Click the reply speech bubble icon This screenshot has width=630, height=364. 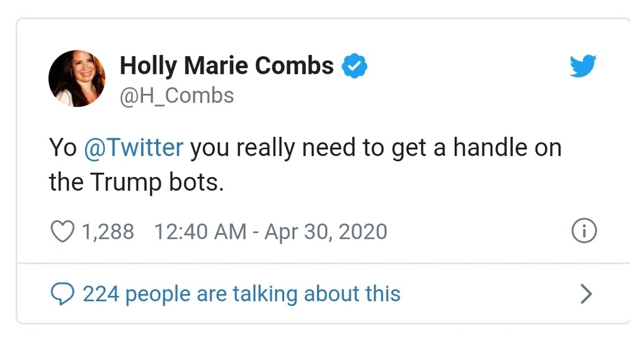pyautogui.click(x=62, y=293)
